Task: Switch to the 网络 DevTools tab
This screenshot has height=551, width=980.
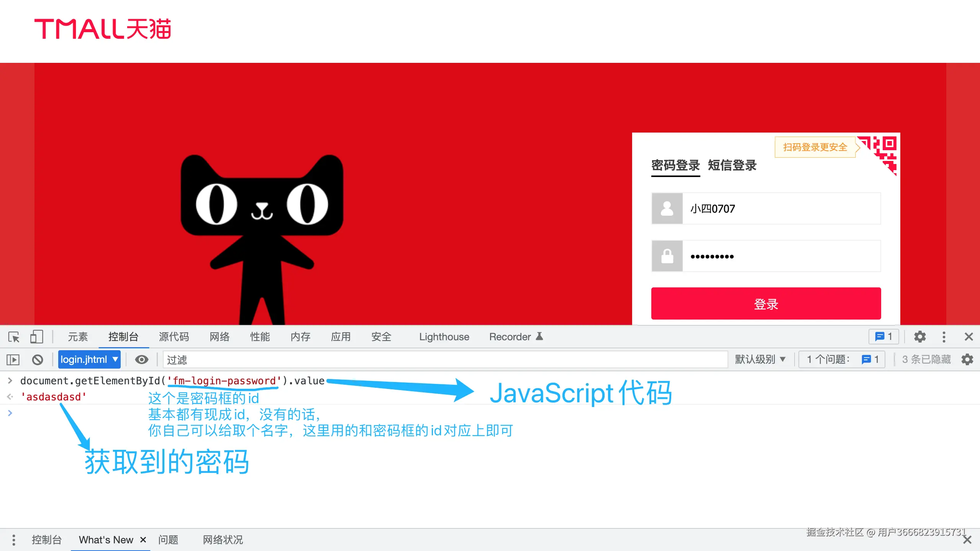Action: point(220,337)
